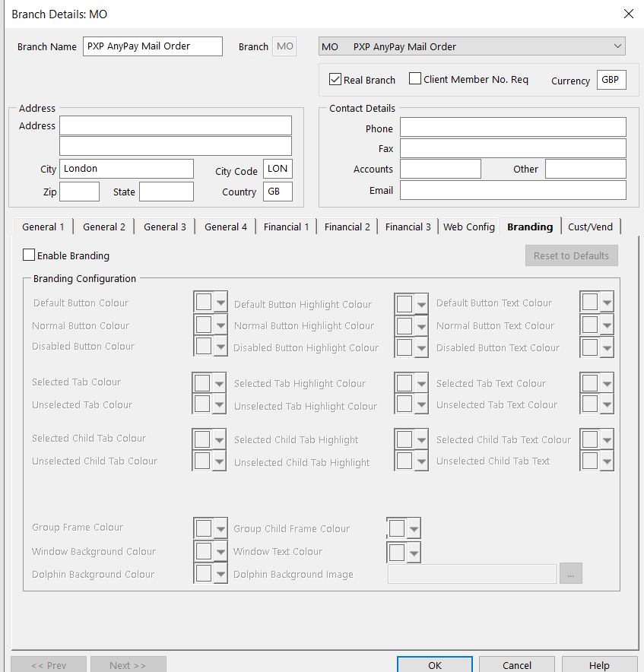Focus the Zip input field

pyautogui.click(x=79, y=192)
